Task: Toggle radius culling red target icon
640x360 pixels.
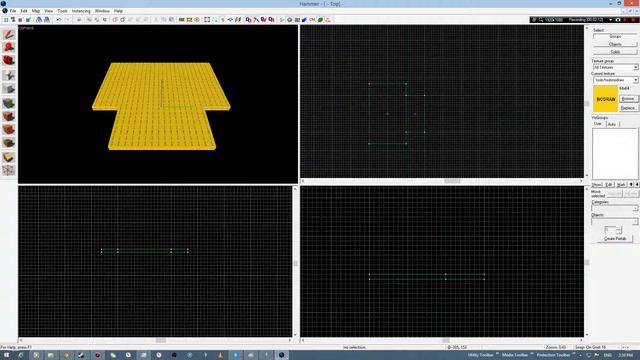Action: coord(197,20)
